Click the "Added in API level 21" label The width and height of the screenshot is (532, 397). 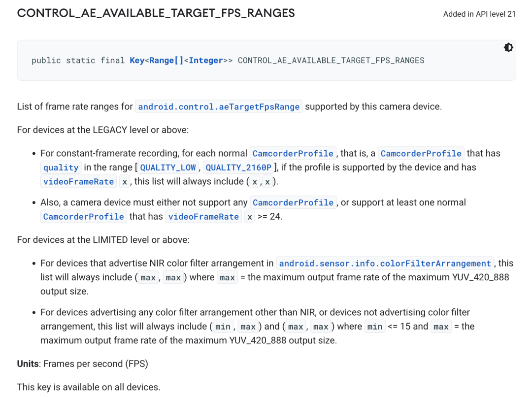(x=479, y=14)
